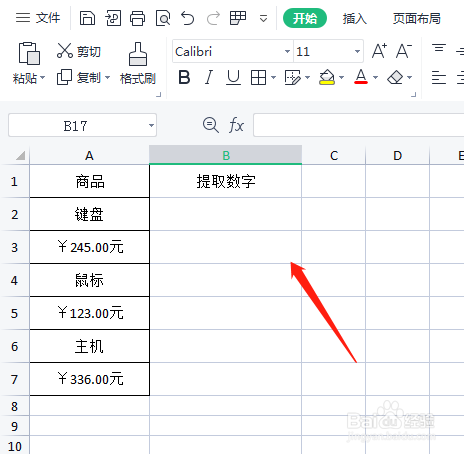Open the Calibri font name dropdown
The width and height of the screenshot is (464, 454).
(x=287, y=52)
